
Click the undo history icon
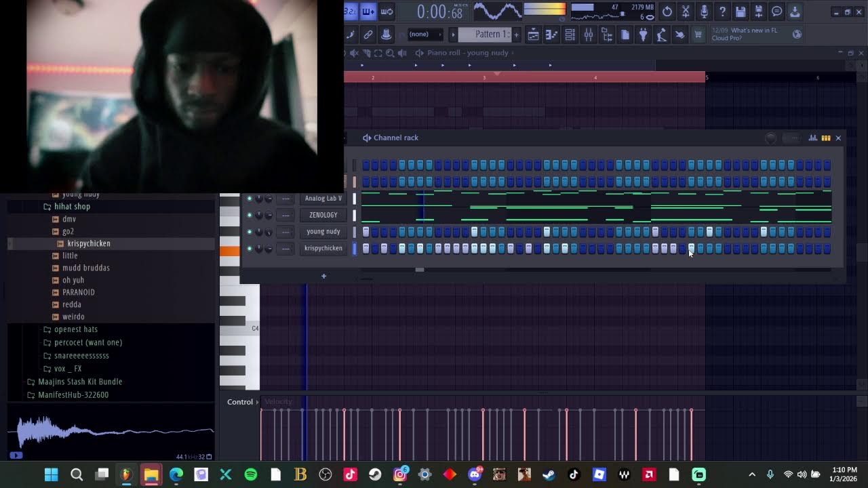(667, 12)
